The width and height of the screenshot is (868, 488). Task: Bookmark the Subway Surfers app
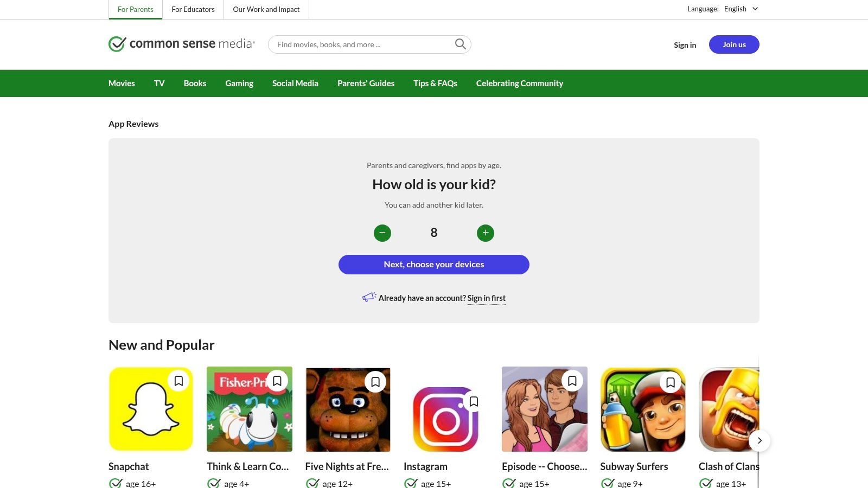(671, 382)
